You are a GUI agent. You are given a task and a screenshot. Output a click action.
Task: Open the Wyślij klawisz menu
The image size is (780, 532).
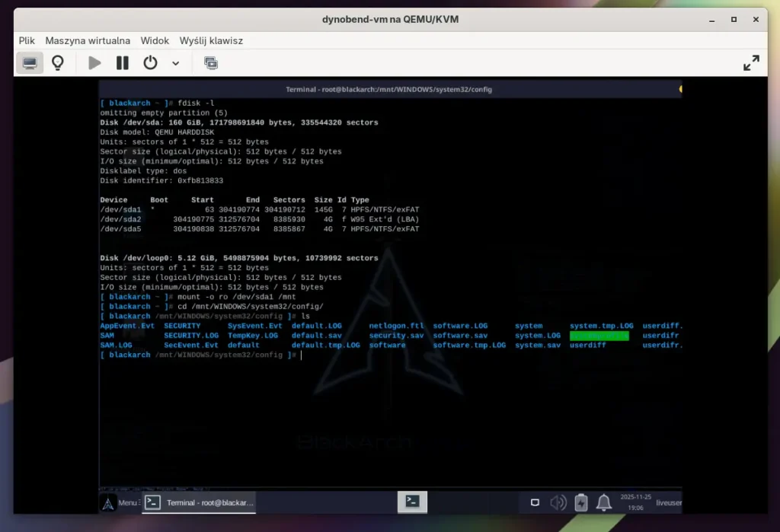pos(211,40)
